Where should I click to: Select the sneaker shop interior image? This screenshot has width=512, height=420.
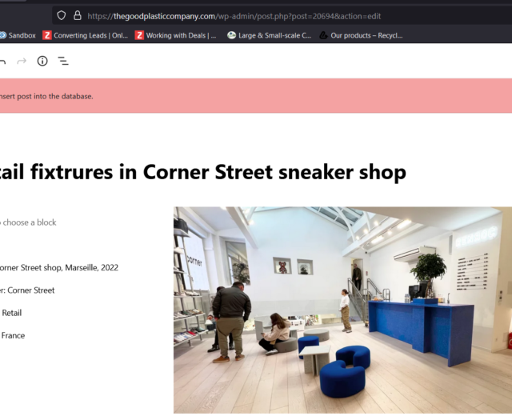click(x=342, y=310)
